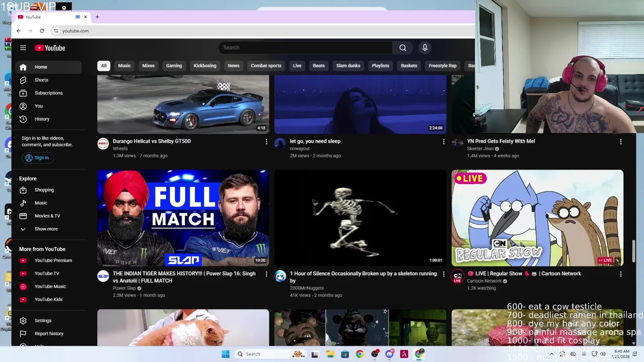The width and height of the screenshot is (644, 362).
Task: Select the Combat sports filter chip
Action: (x=266, y=66)
